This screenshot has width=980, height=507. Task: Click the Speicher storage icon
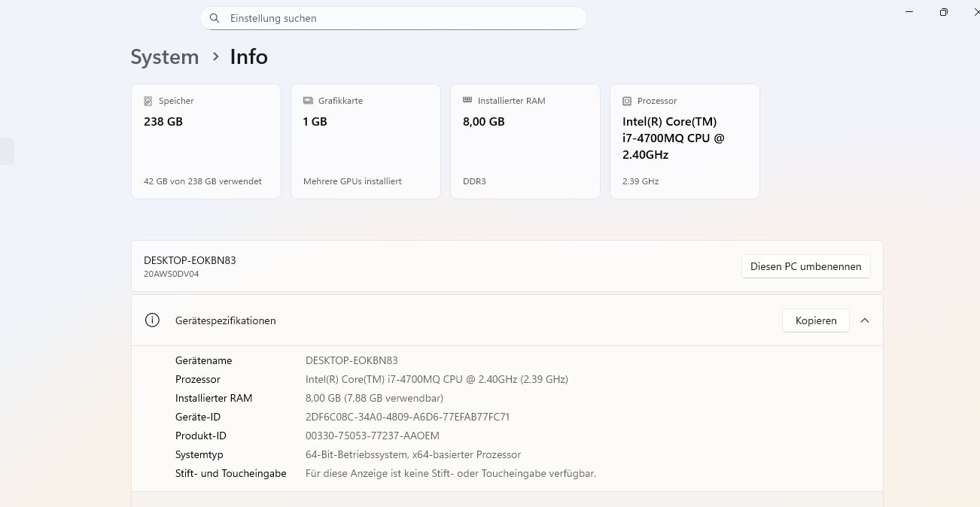click(x=148, y=101)
